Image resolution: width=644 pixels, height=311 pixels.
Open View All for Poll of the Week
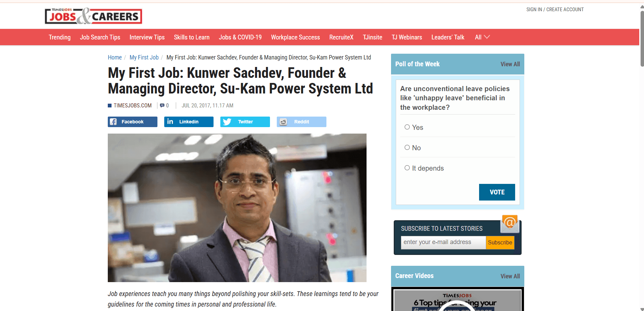pyautogui.click(x=510, y=64)
